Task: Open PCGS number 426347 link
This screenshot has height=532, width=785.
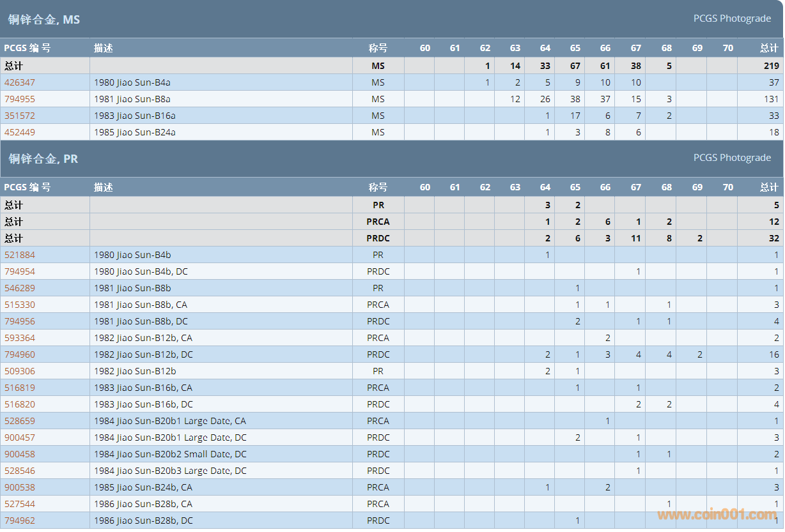Action: click(x=20, y=82)
